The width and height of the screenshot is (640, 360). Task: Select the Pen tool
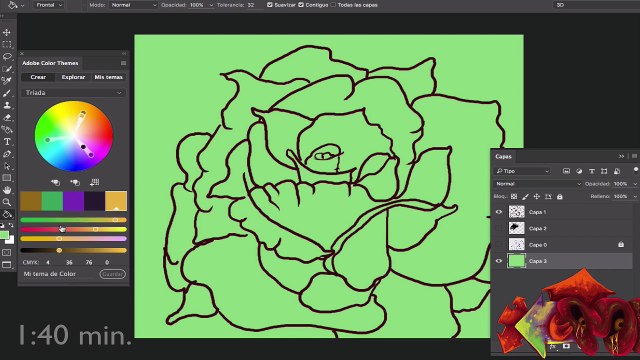click(x=7, y=154)
